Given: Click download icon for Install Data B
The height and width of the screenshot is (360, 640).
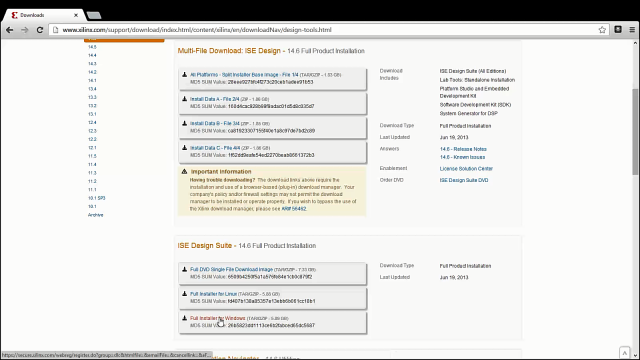Looking at the screenshot, I should (184, 123).
